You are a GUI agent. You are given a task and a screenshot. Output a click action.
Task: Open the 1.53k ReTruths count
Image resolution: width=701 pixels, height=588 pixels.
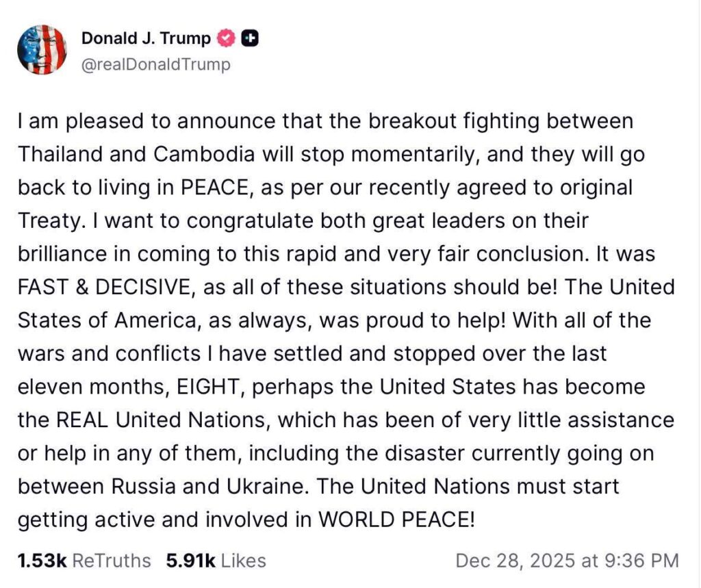41,561
